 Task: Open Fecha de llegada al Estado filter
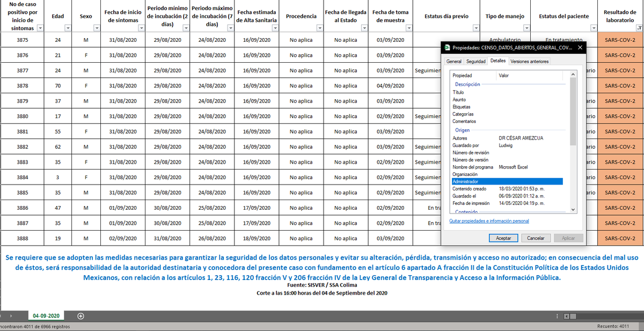pos(364,28)
